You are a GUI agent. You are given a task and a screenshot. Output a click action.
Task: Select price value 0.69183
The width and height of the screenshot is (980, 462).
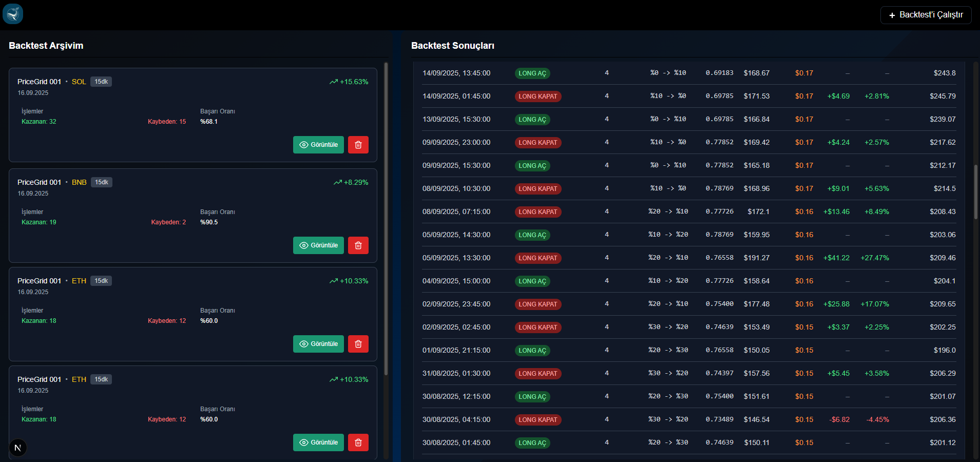(719, 73)
